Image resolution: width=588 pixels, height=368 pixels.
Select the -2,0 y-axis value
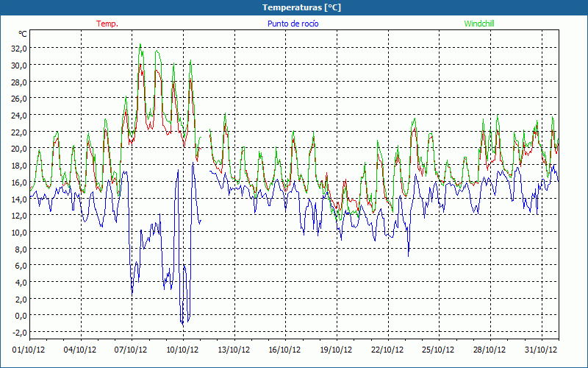pyautogui.click(x=20, y=333)
